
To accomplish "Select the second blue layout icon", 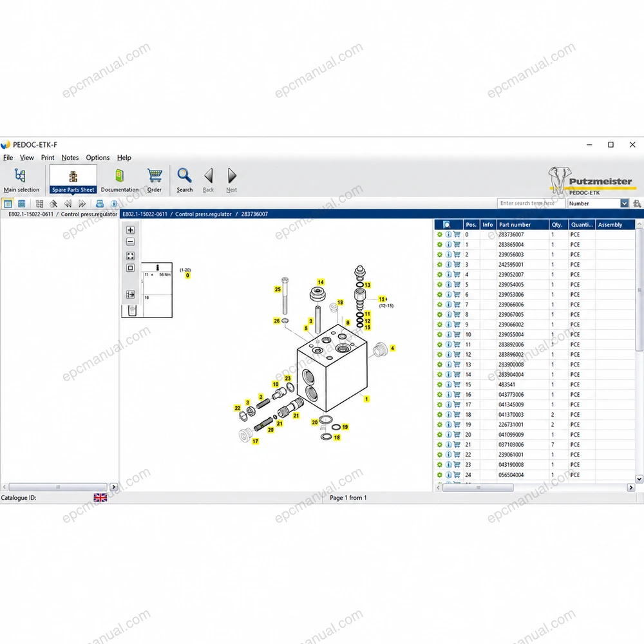I will click(22, 204).
